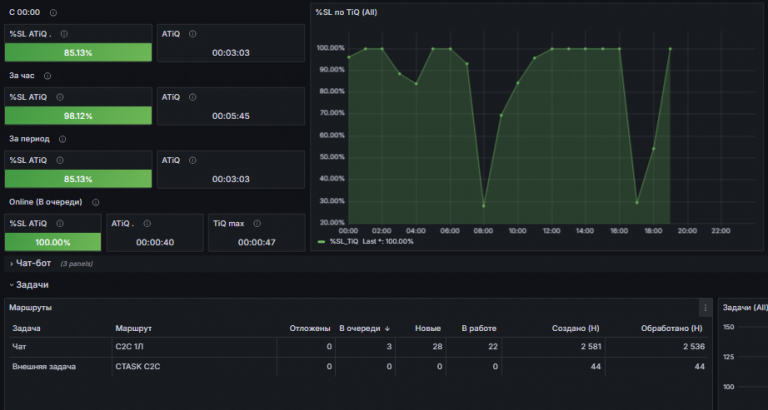Sort table by Новые column
Screen dimensions: 768x410
pos(428,329)
